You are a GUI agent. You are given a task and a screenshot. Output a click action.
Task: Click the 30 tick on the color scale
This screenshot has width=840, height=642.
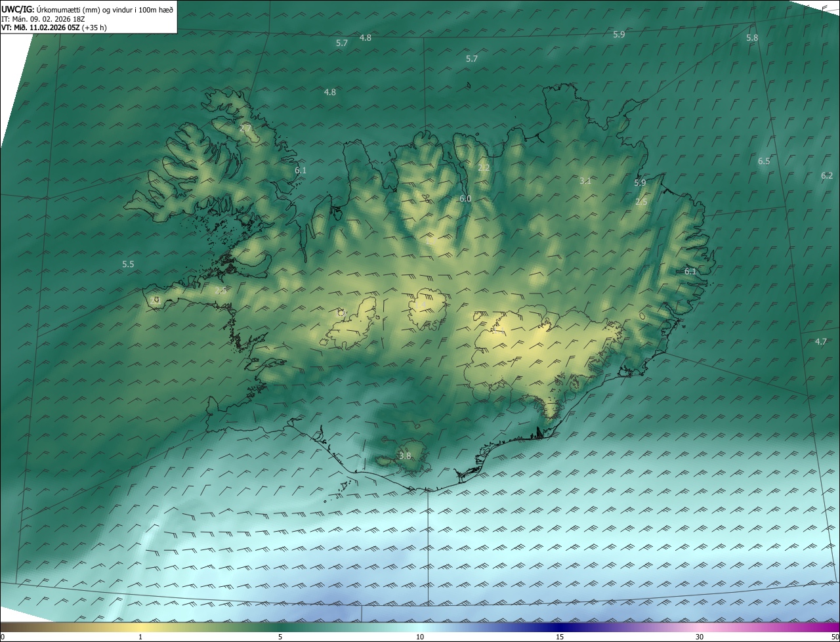tap(700, 637)
